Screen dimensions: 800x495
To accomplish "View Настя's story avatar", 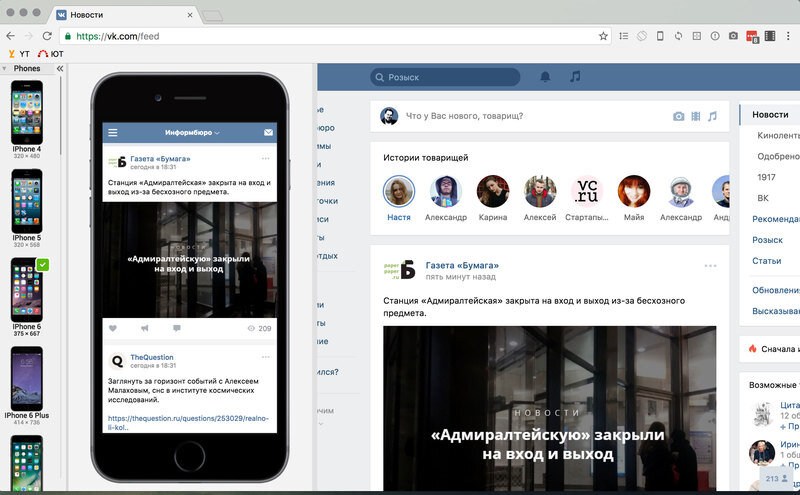I will [398, 191].
